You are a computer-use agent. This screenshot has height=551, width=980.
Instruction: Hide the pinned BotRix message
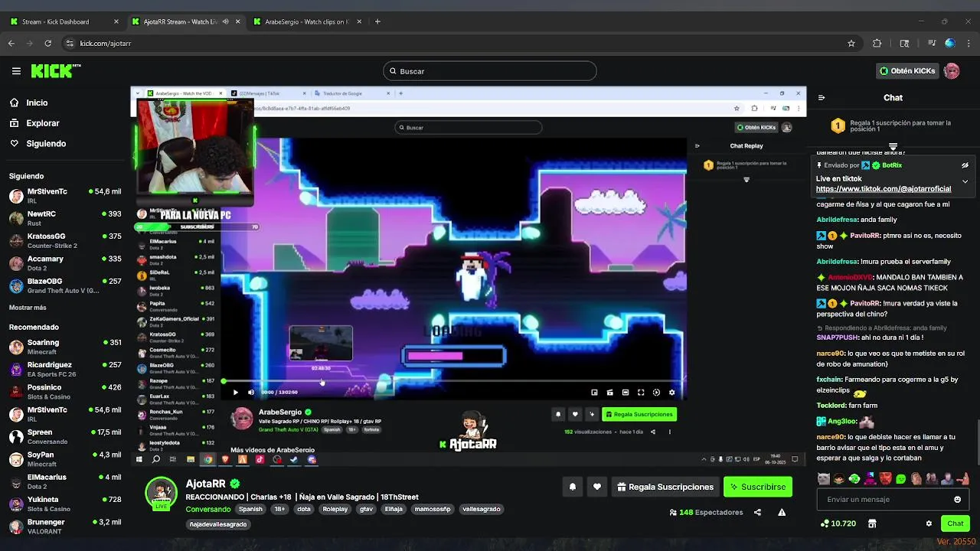pos(965,165)
